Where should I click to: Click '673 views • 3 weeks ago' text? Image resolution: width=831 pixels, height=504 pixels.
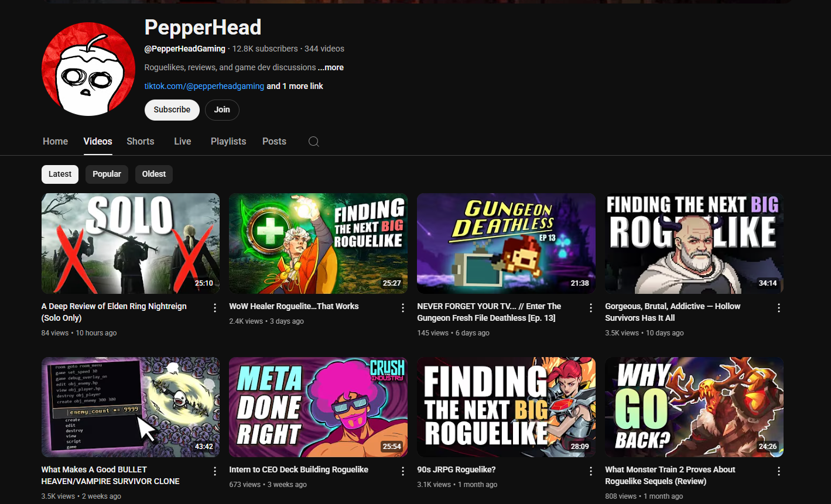[x=268, y=485]
